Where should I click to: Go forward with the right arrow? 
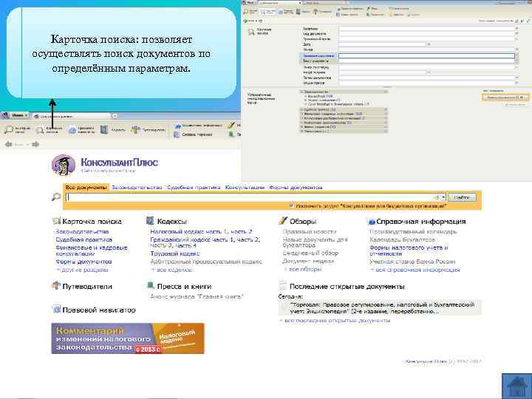(35, 145)
